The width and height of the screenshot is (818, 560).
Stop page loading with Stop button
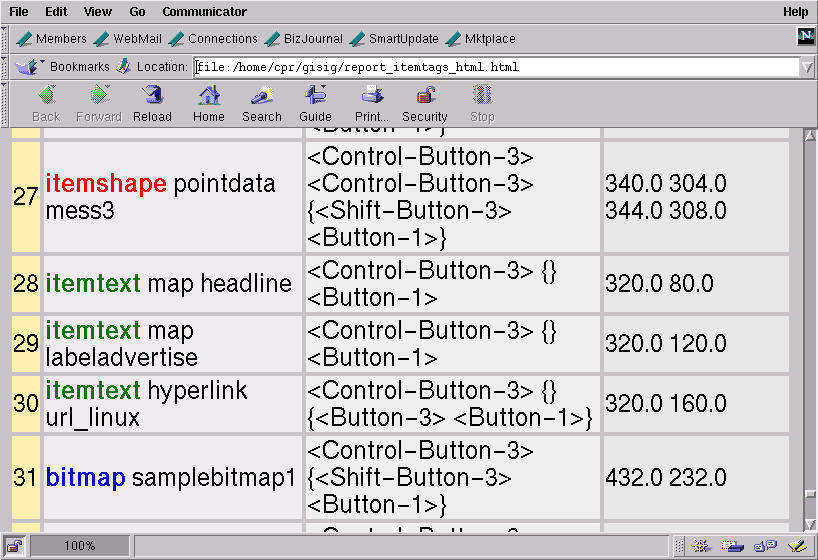click(482, 104)
